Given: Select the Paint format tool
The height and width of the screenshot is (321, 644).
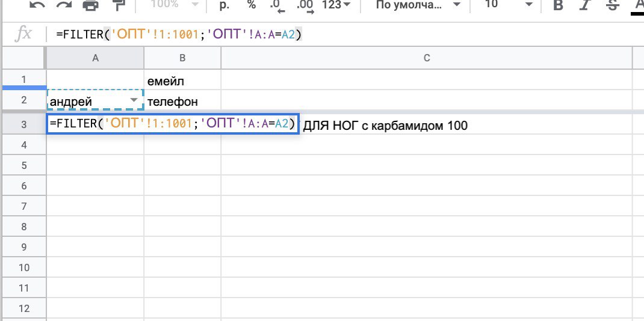Looking at the screenshot, I should pos(119,5).
